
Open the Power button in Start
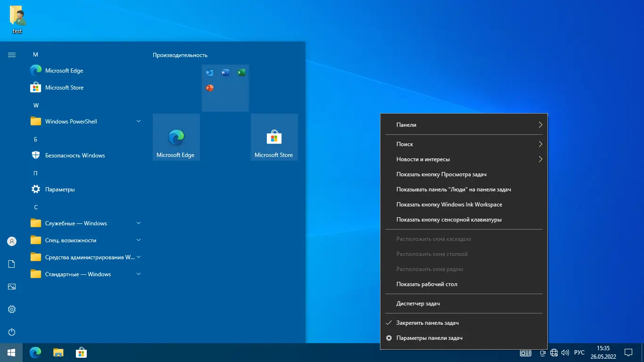click(12, 332)
